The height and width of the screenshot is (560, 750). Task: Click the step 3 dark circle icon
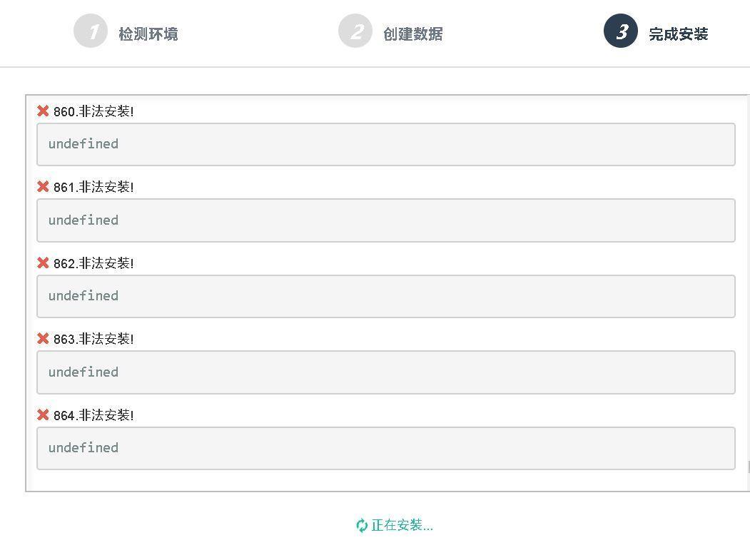click(620, 31)
